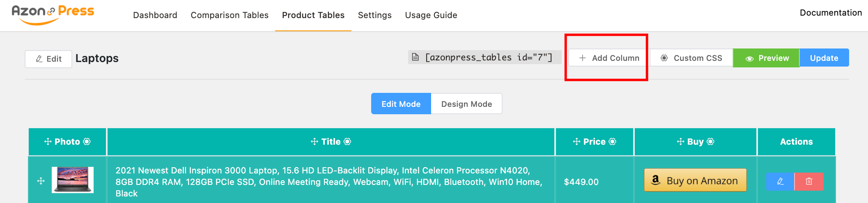
Task: Select the Product Tables tab
Action: tap(313, 15)
